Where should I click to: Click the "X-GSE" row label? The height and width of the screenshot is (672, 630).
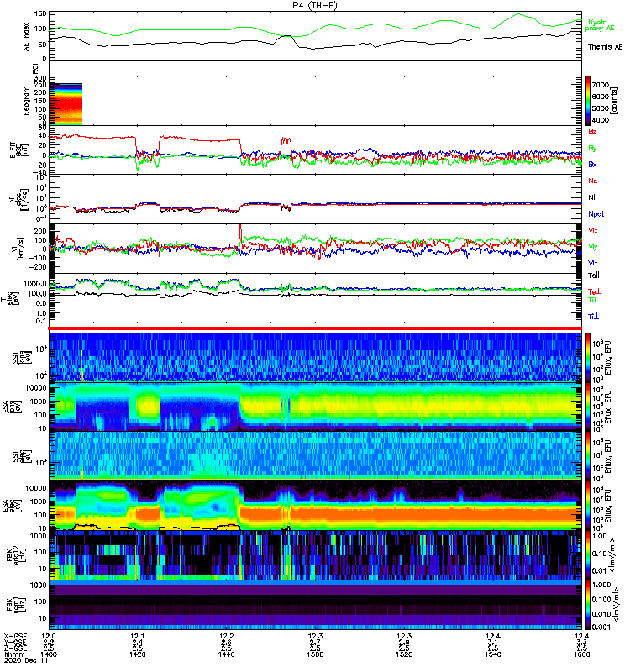click(x=15, y=636)
